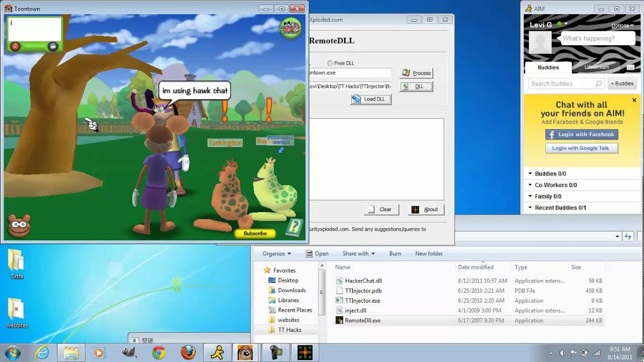The width and height of the screenshot is (644, 362).
Task: Select the Free DLL radio button
Action: click(330, 63)
